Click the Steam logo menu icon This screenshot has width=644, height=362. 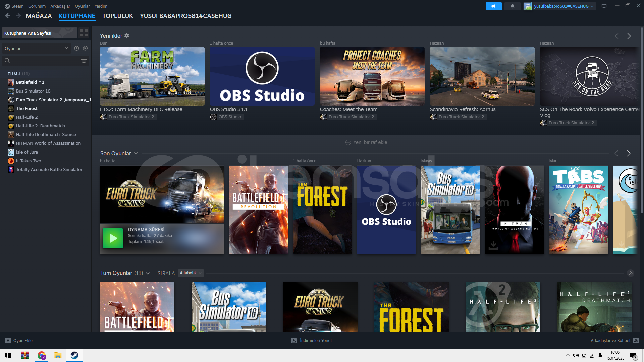coord(7,6)
